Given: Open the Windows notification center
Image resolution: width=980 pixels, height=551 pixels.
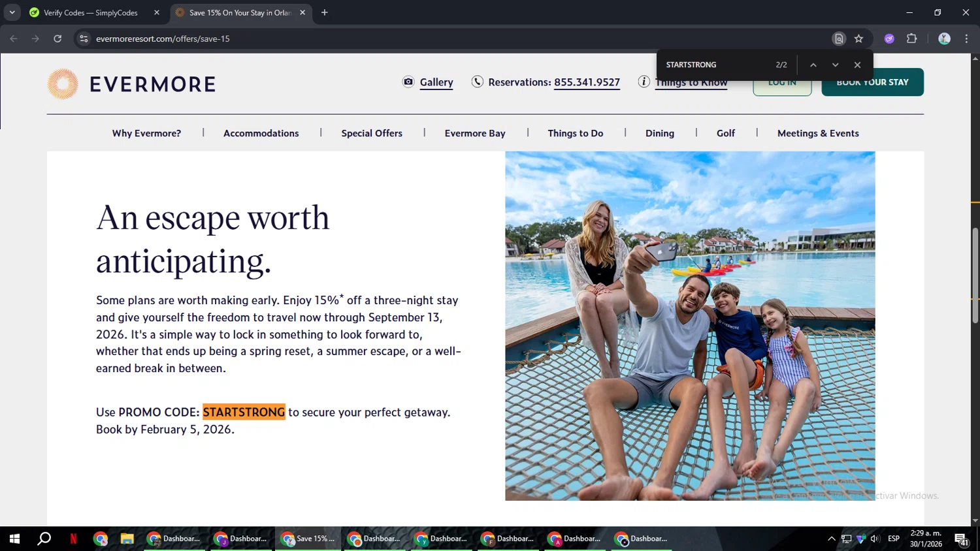Looking at the screenshot, I should (x=961, y=539).
